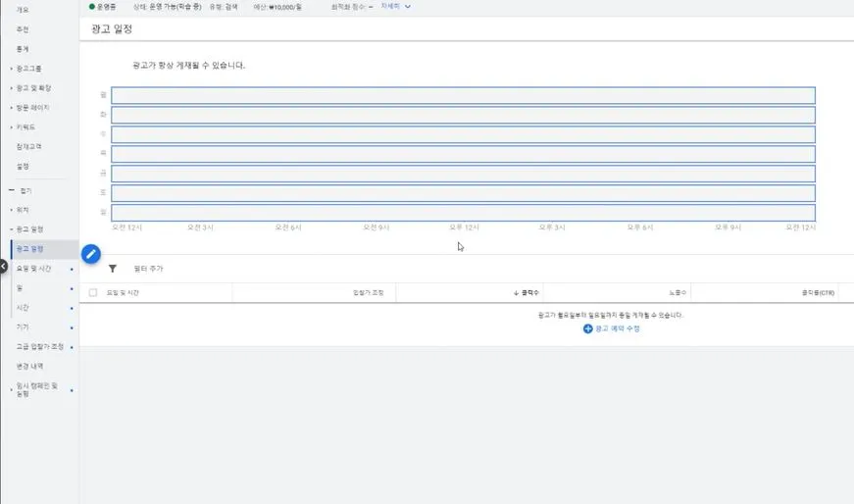The image size is (854, 504).
Task: Click the sidebar collapse arrow handle
Action: pyautogui.click(x=3, y=267)
